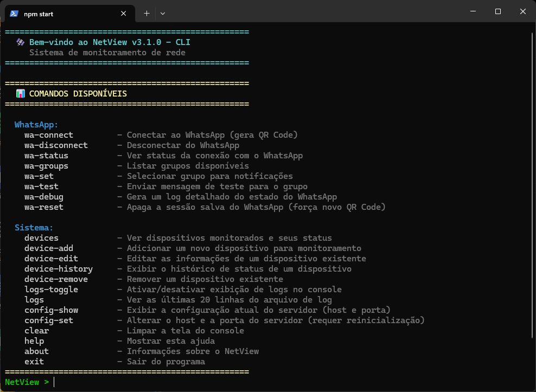Screen dimensions: 536x392
Task: Click the WhatsApp section heading
Action: pos(36,125)
